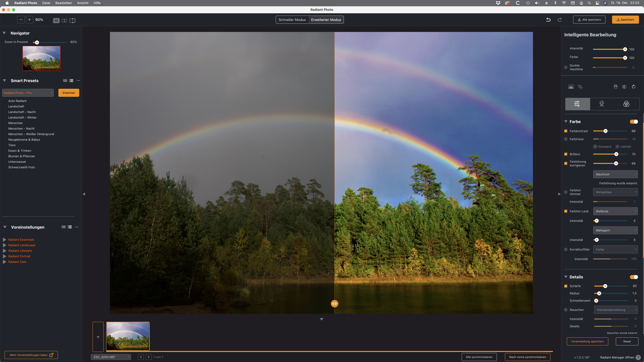Expand Radiant Landscape presets

tap(4, 245)
